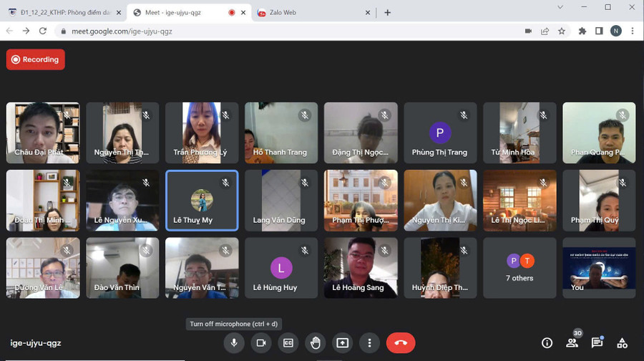Click the muted mic icon on Từ Minh Hòa tile
This screenshot has height=361, width=644.
point(543,115)
